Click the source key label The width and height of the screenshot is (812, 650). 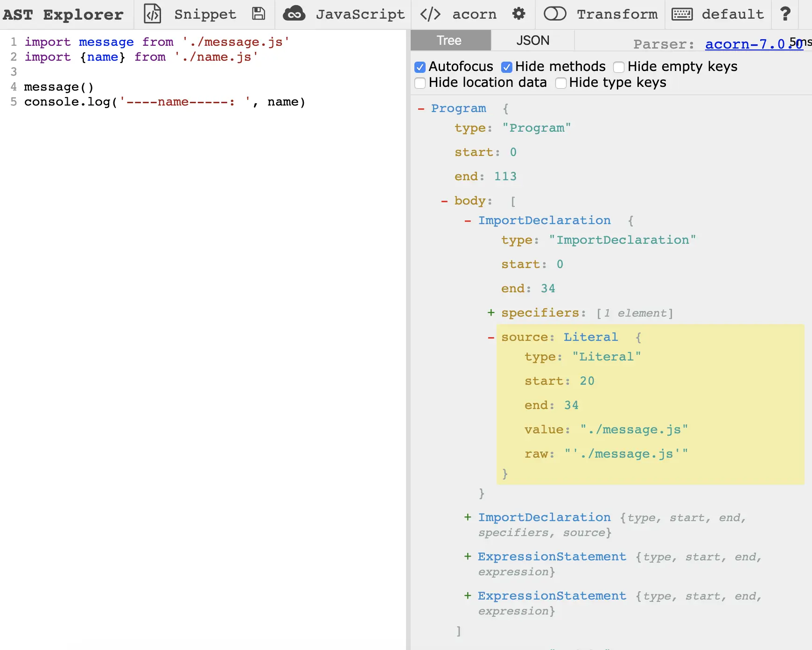(x=525, y=337)
